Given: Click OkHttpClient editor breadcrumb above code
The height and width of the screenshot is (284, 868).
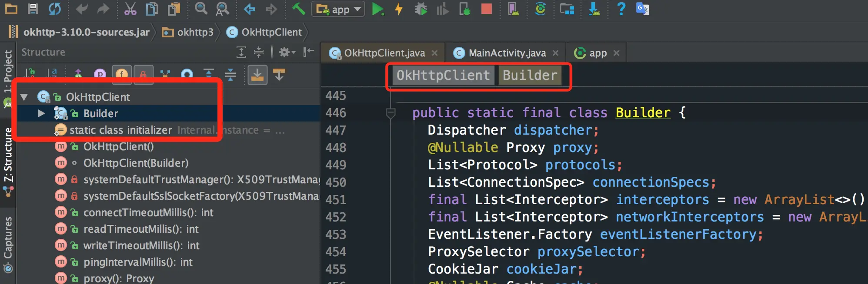Looking at the screenshot, I should [443, 75].
